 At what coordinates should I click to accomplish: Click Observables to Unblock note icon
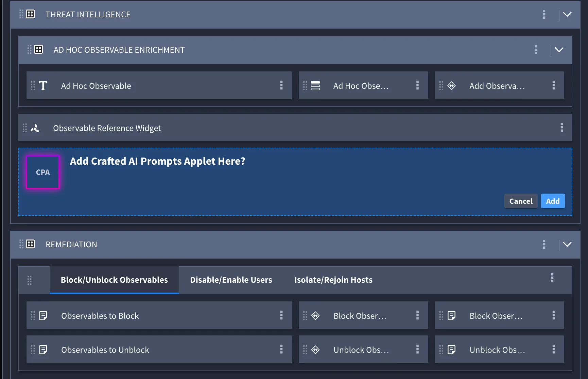[43, 350]
